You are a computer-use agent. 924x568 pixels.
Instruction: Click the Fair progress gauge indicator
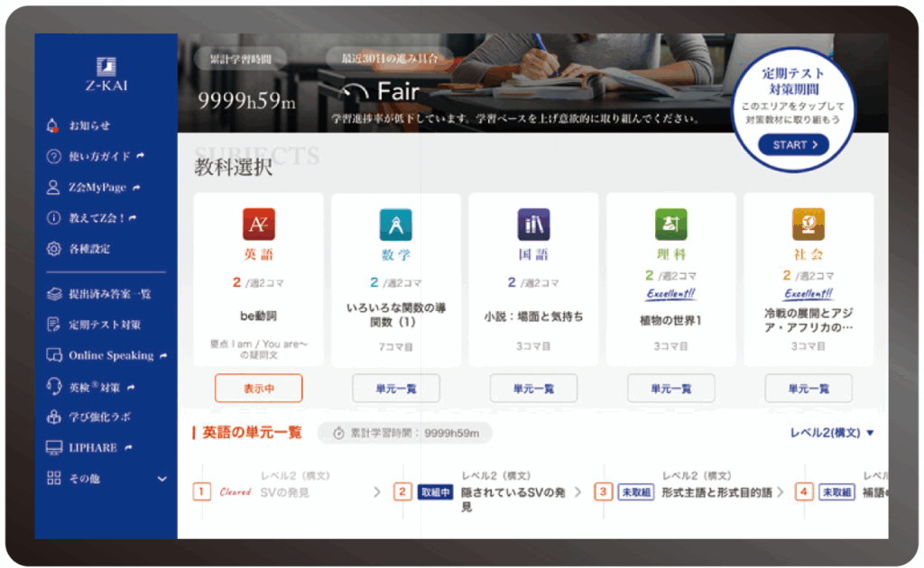(356, 92)
